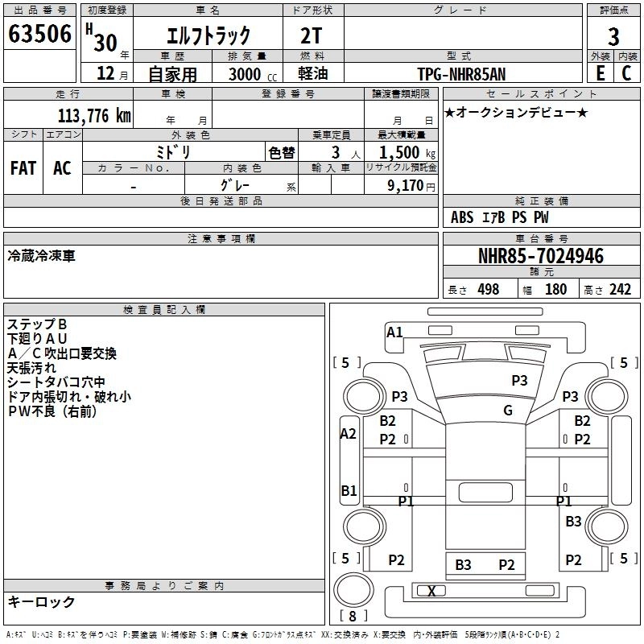Click the damage code legend line
This screenshot has width=644, height=644.
coord(283,635)
